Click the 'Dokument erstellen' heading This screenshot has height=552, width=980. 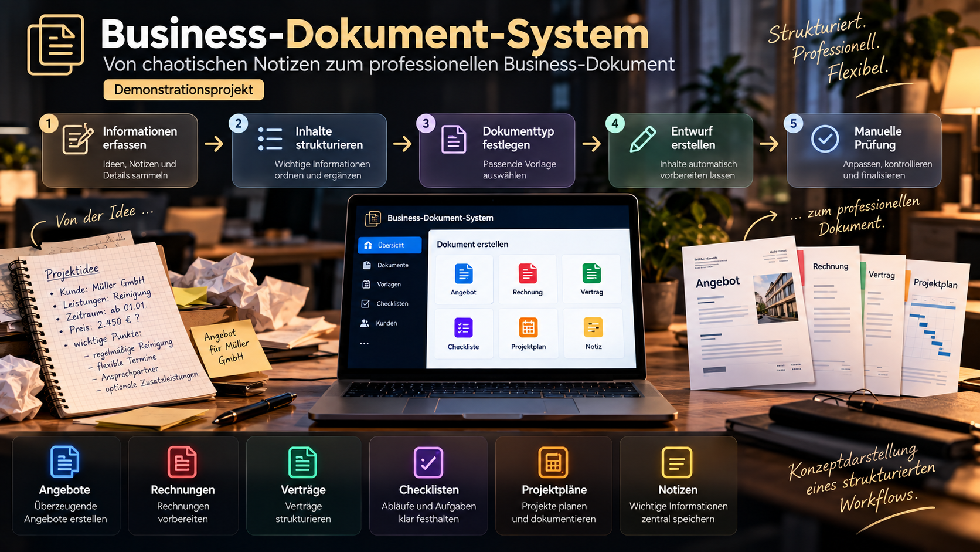pyautogui.click(x=472, y=244)
